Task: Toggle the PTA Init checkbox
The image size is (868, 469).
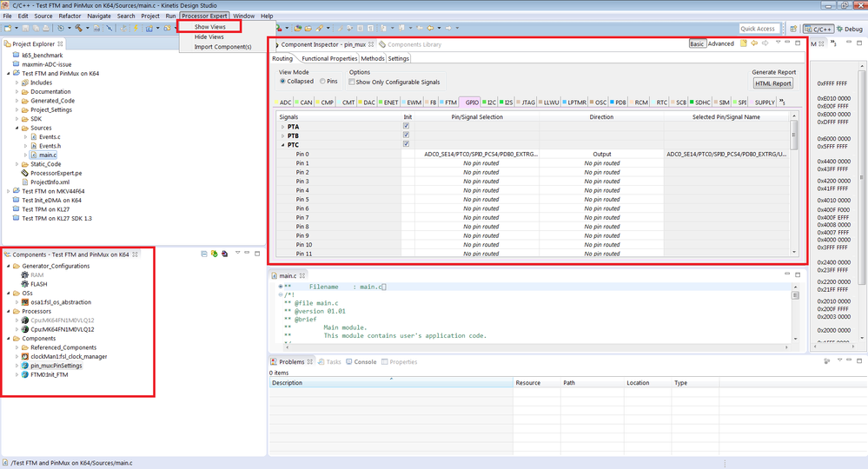Action: (x=407, y=126)
